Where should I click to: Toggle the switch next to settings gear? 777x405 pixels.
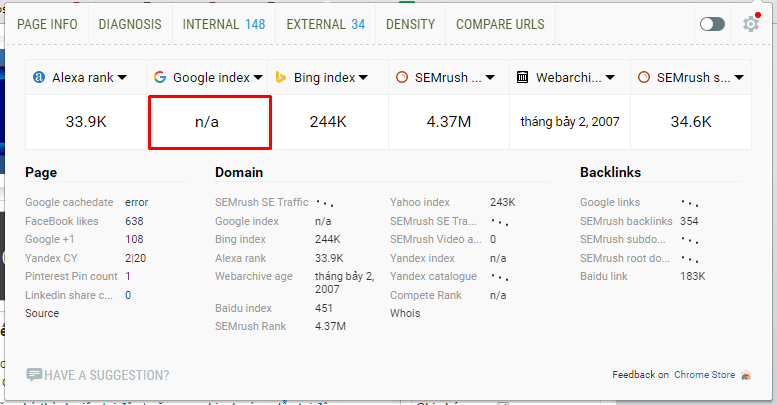pos(713,24)
